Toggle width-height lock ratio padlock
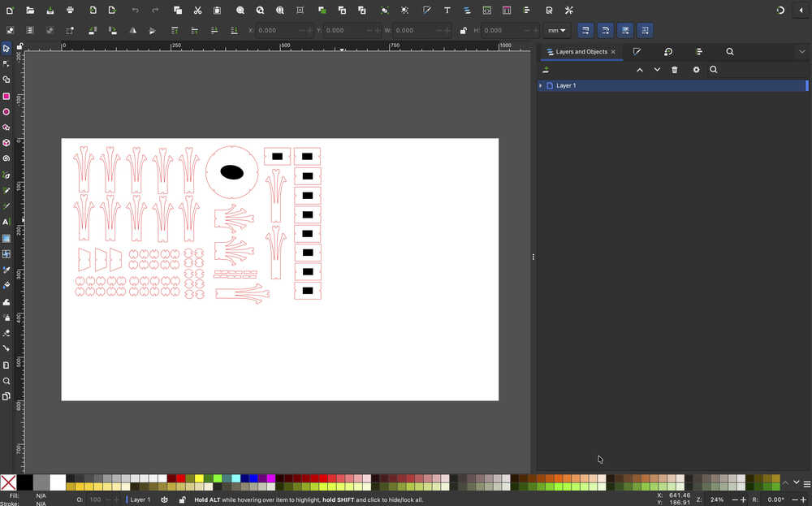 (463, 31)
